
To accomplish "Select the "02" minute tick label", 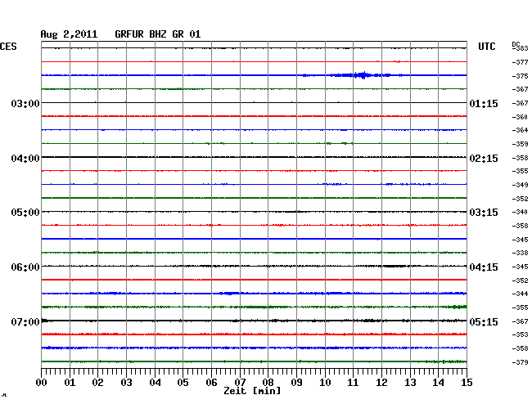I will click(97, 383).
